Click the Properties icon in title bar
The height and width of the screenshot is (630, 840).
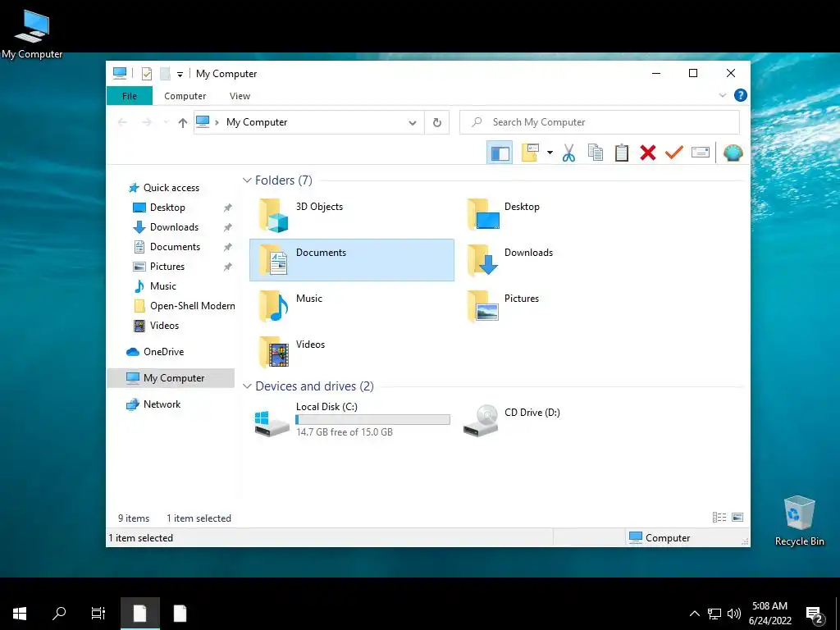pos(146,74)
